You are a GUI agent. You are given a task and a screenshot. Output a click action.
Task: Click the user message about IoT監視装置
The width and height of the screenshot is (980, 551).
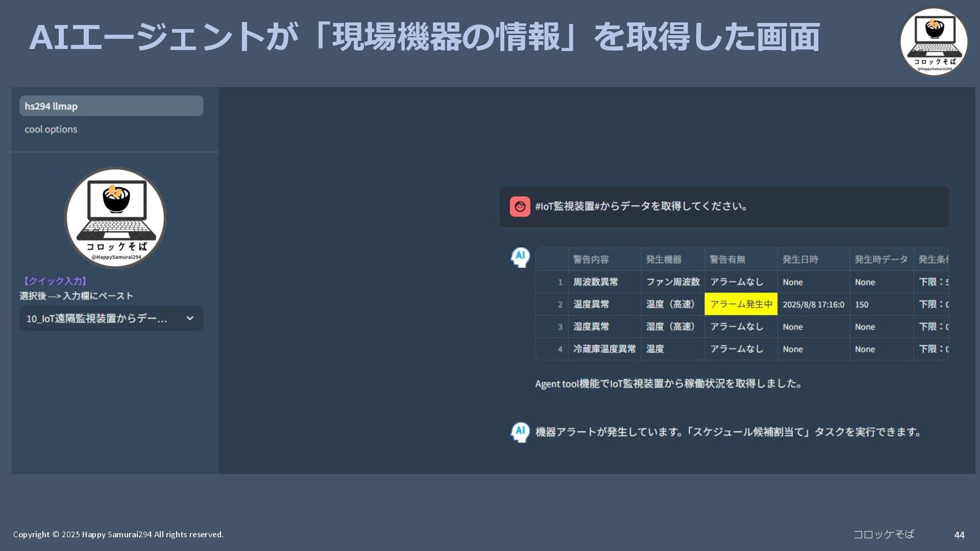(x=642, y=206)
